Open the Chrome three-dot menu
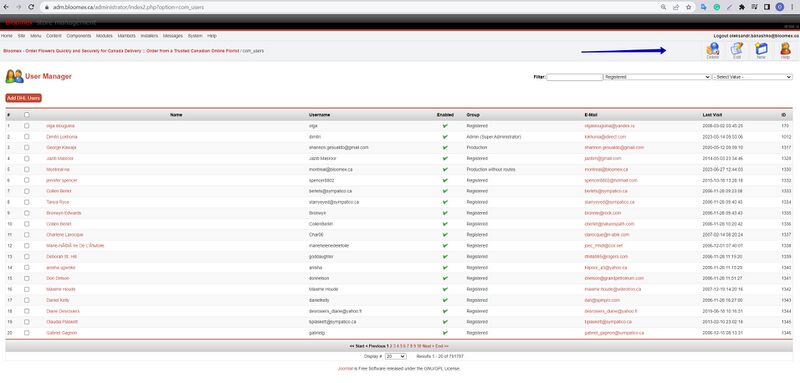 (792, 7)
